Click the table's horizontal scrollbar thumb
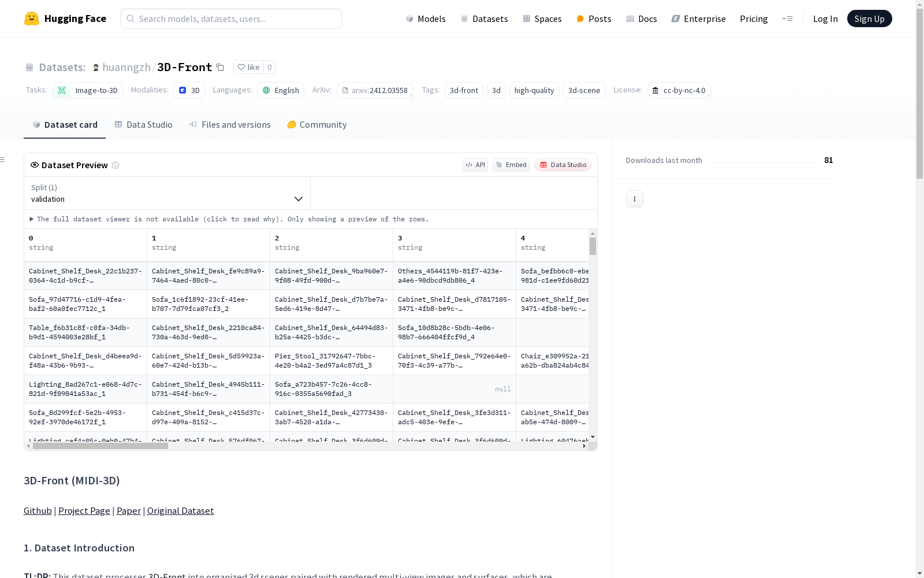 (x=100, y=446)
